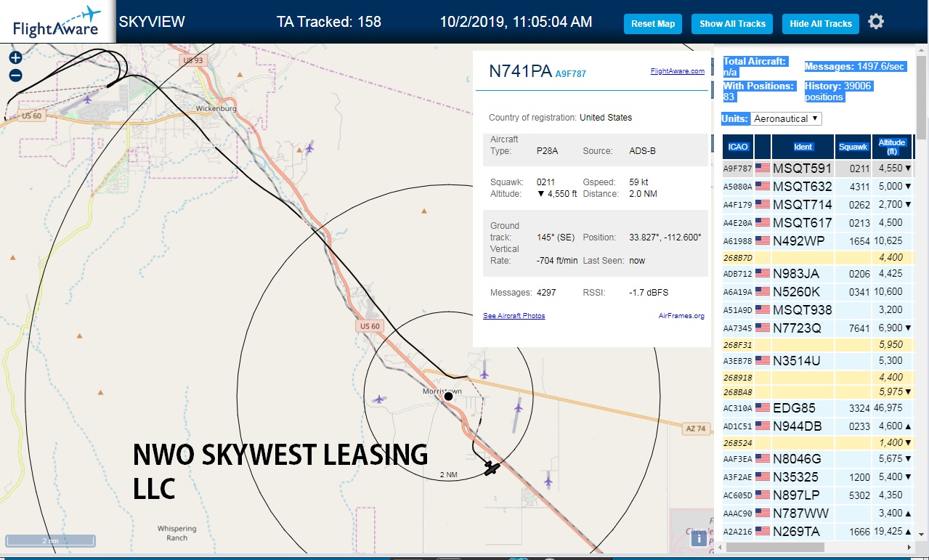Viewport: 929px width, 560px height.
Task: Select the N269TA aircraft row
Action: click(x=817, y=532)
